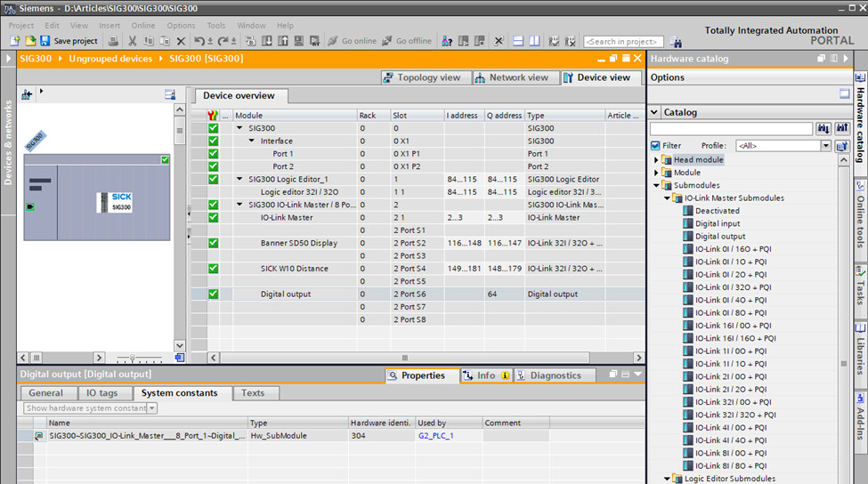
Task: Click the Save project disk icon
Action: click(x=45, y=41)
